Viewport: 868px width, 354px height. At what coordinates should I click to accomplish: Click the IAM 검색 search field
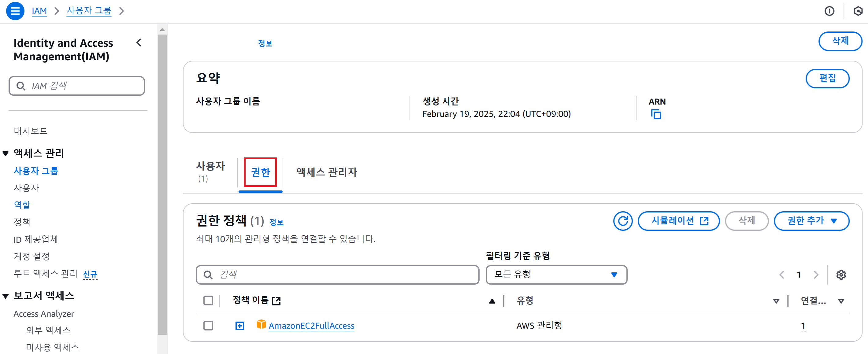[77, 86]
